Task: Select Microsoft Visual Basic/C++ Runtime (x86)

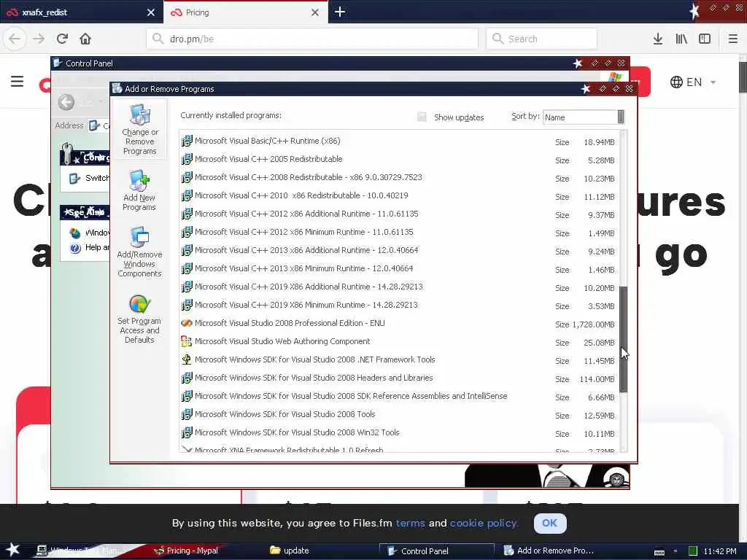Action: 398,141
